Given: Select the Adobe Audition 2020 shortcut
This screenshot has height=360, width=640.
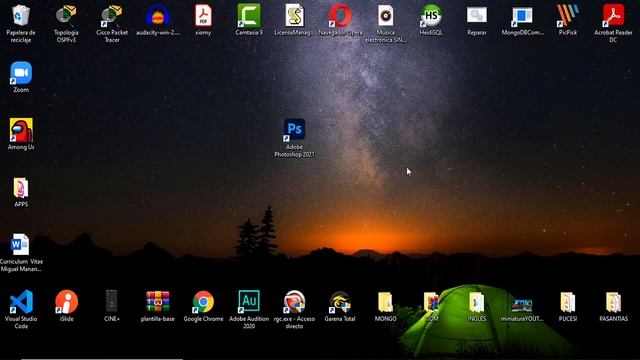Looking at the screenshot, I should [249, 301].
